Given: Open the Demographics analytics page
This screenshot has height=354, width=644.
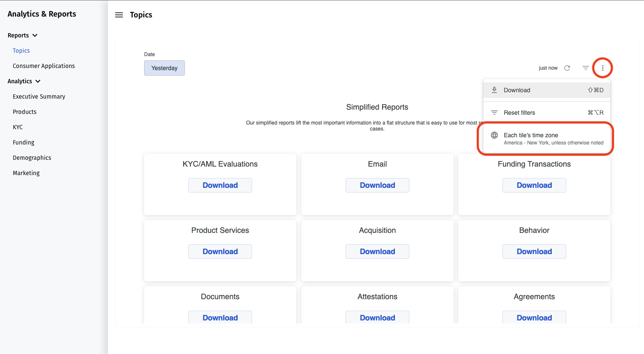Looking at the screenshot, I should pyautogui.click(x=32, y=158).
